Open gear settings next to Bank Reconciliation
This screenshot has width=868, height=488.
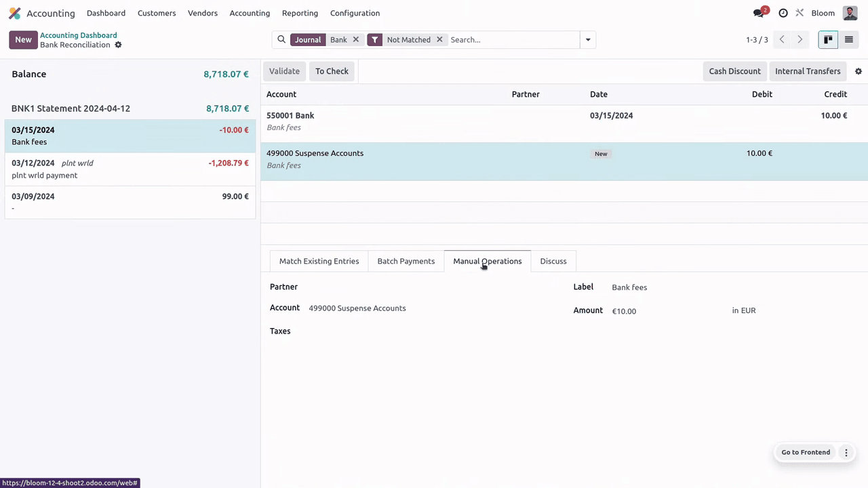pos(118,45)
